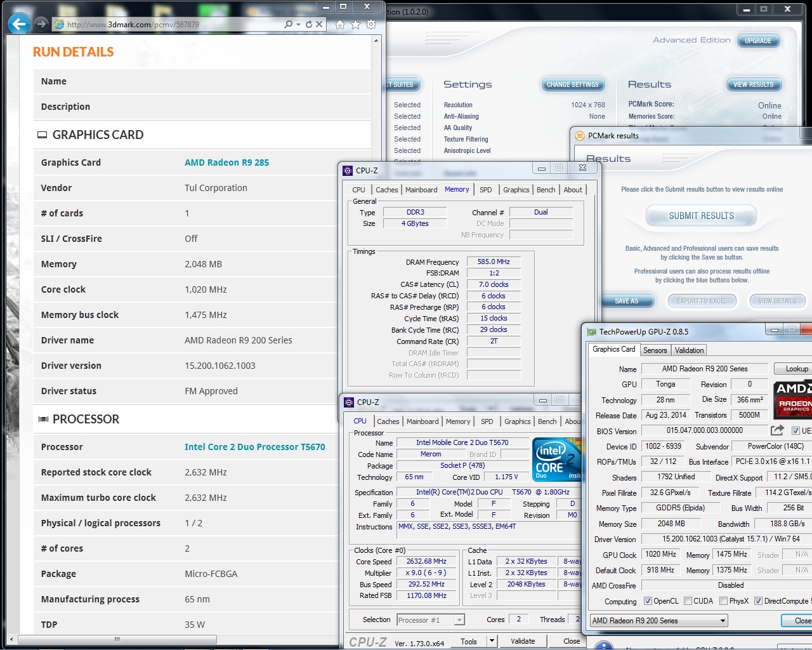Click the View Results button
Viewport: 812px width, 650px height.
point(754,84)
